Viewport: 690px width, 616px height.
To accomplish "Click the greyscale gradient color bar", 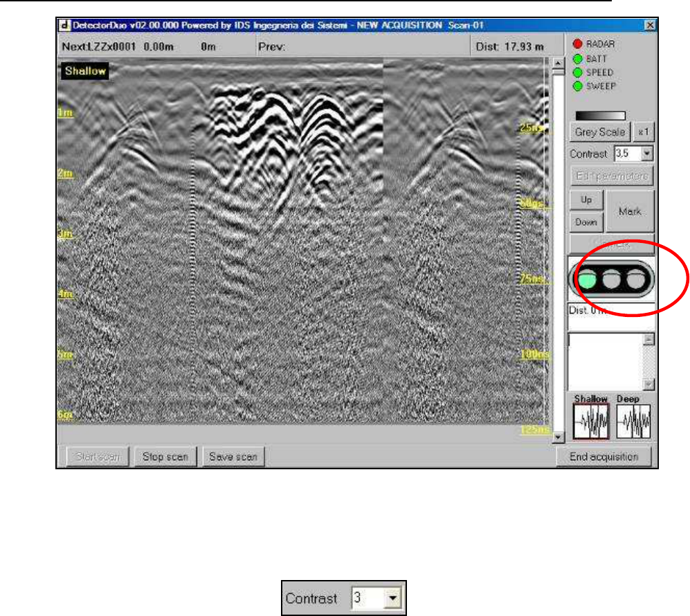I will tap(600, 116).
